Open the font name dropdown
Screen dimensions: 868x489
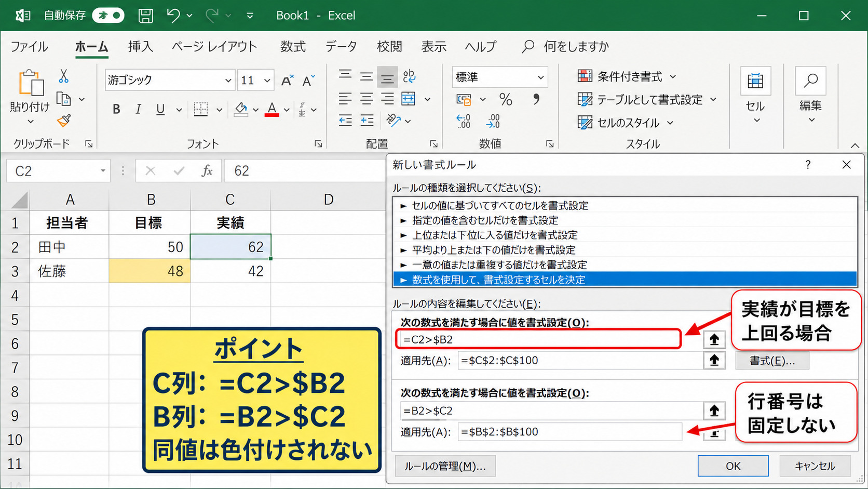tap(228, 81)
